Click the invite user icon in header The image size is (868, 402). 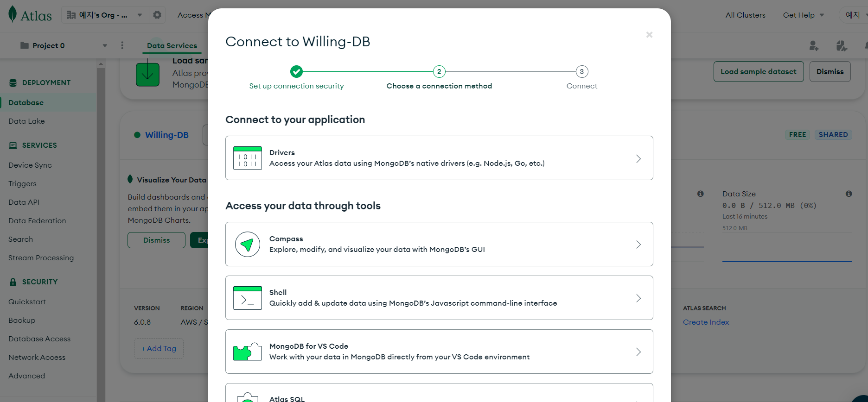click(x=814, y=45)
